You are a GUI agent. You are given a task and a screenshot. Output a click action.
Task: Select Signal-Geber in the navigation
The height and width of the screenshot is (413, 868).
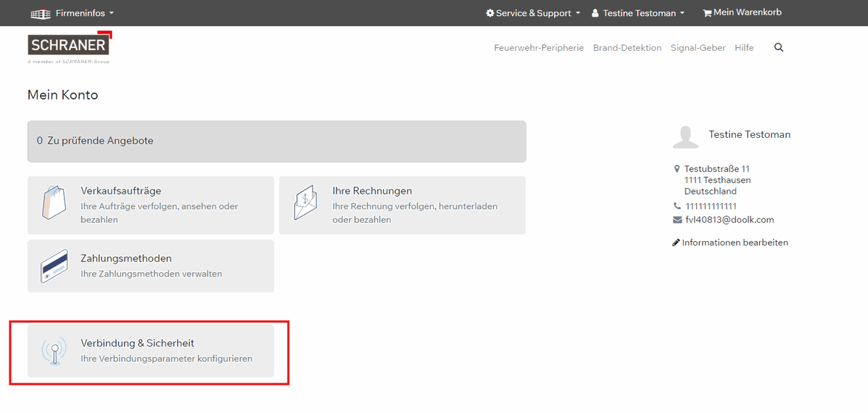698,48
